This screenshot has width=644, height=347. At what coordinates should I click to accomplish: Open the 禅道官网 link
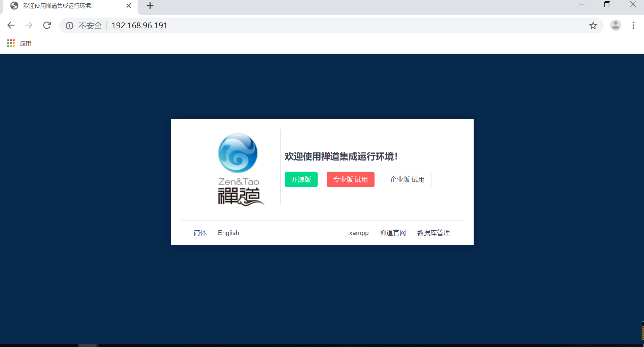(x=393, y=233)
